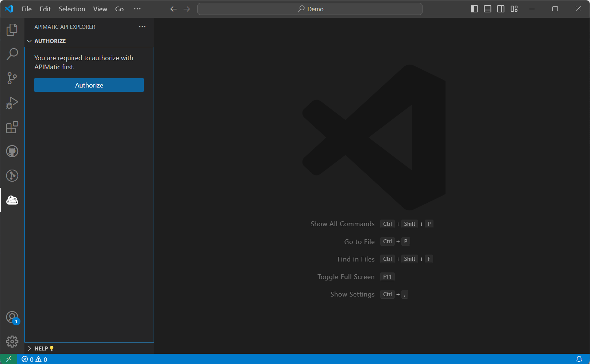The height and width of the screenshot is (364, 590).
Task: Customize layout from the title bar
Action: (514, 9)
